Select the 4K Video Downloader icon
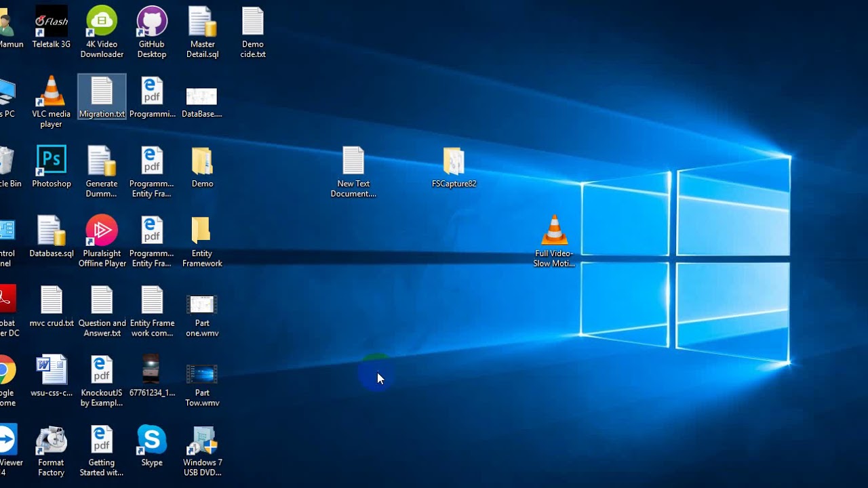The width and height of the screenshot is (868, 488). click(x=102, y=32)
